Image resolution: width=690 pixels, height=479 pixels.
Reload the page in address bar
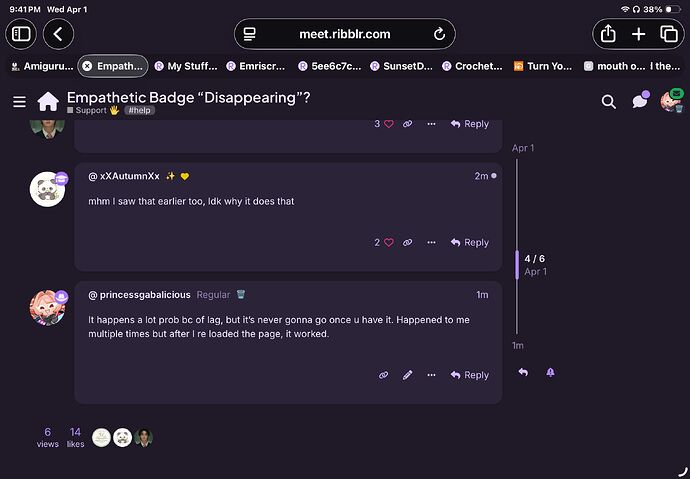[x=439, y=34]
